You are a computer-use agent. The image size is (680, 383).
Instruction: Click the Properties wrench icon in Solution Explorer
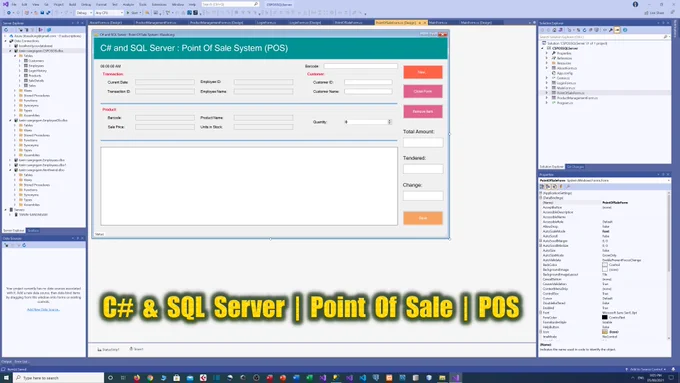611,30
